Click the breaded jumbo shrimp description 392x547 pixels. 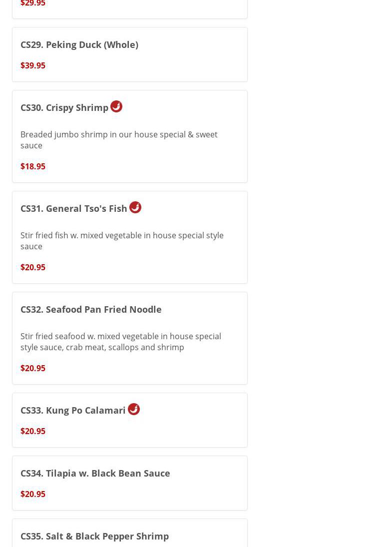pos(119,140)
